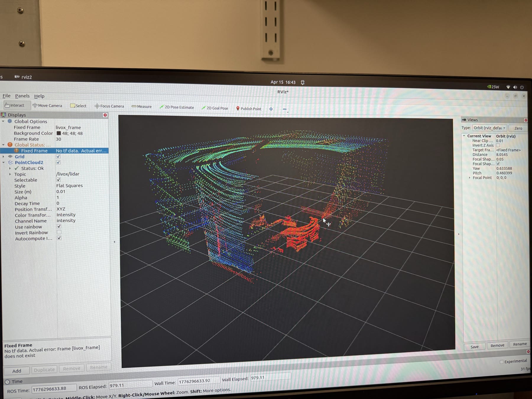Viewport: 532px width, 399px height.
Task: Open the Help menu
Action: tap(39, 96)
